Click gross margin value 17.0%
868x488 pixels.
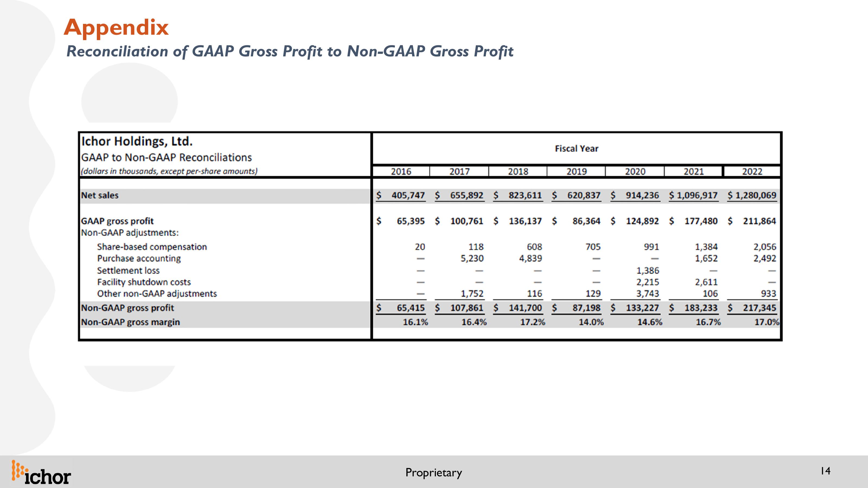767,322
